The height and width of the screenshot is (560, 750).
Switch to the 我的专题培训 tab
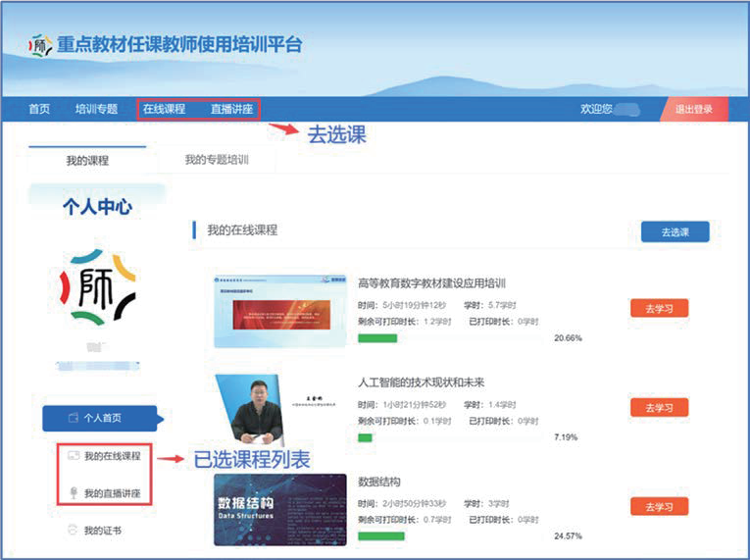[217, 160]
